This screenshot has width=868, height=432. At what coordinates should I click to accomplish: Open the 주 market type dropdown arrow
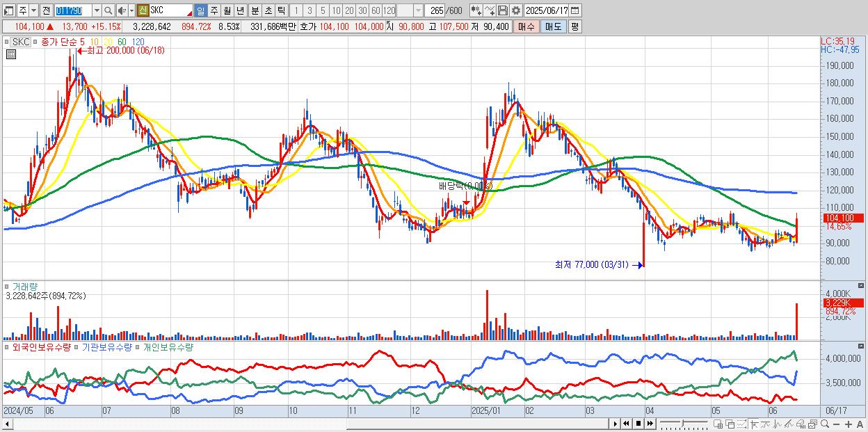pos(33,10)
